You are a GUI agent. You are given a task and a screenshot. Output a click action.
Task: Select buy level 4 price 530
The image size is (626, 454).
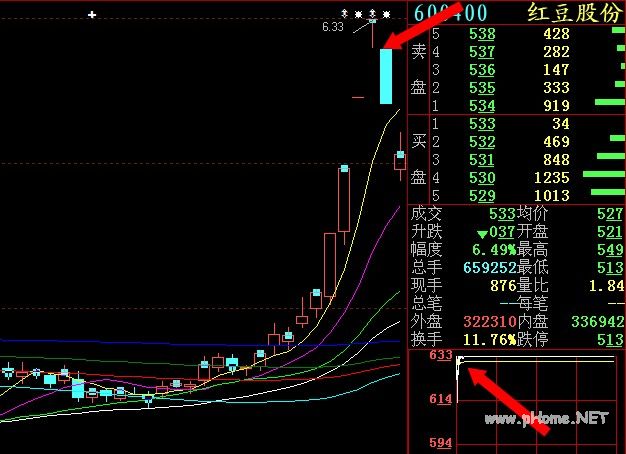482,178
